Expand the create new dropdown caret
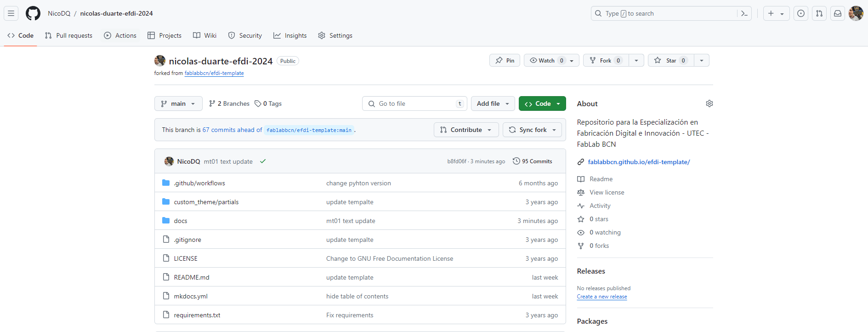868x332 pixels. [x=782, y=14]
